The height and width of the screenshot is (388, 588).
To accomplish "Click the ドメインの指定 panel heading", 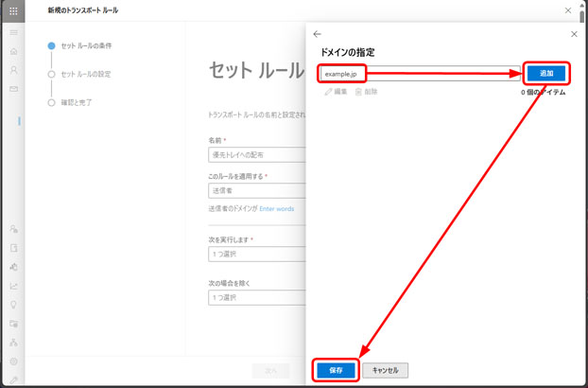I will click(347, 52).
